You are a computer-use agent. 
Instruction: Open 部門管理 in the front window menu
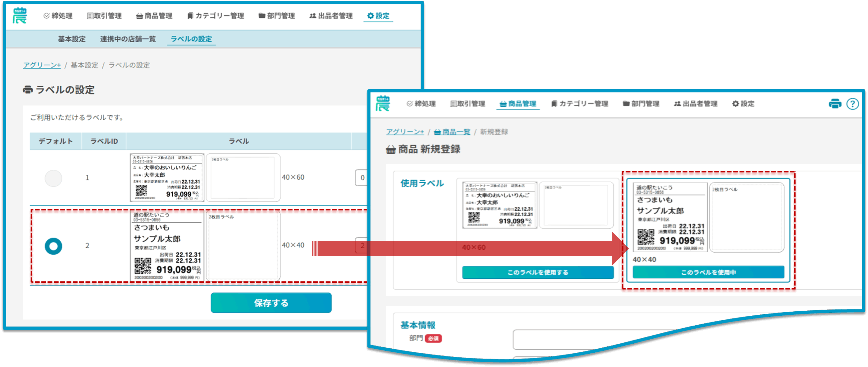pos(641,104)
